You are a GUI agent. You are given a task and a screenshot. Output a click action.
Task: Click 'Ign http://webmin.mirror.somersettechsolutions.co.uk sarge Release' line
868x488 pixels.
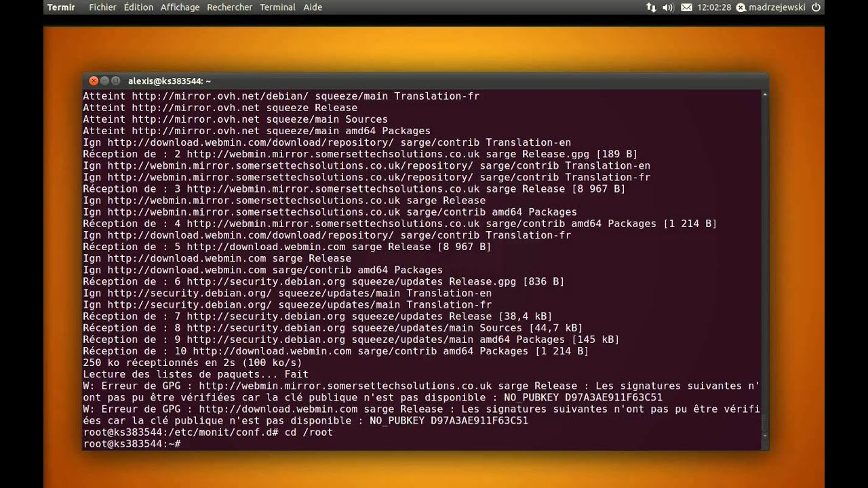coord(284,201)
